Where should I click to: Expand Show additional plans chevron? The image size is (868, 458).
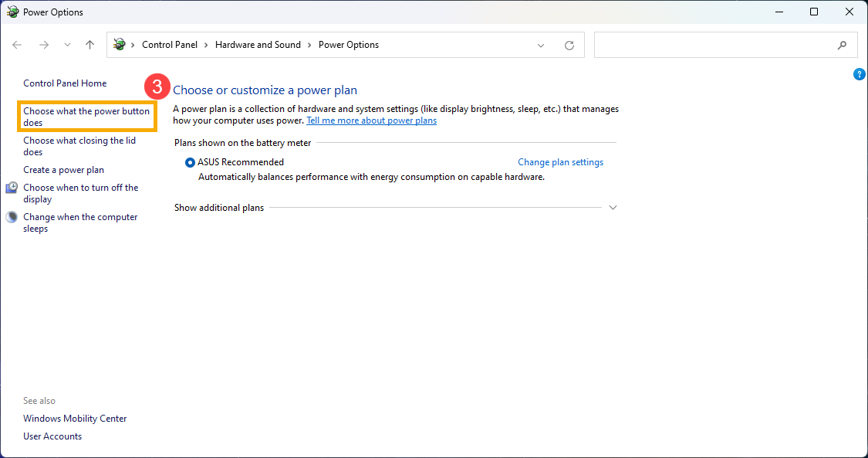613,208
